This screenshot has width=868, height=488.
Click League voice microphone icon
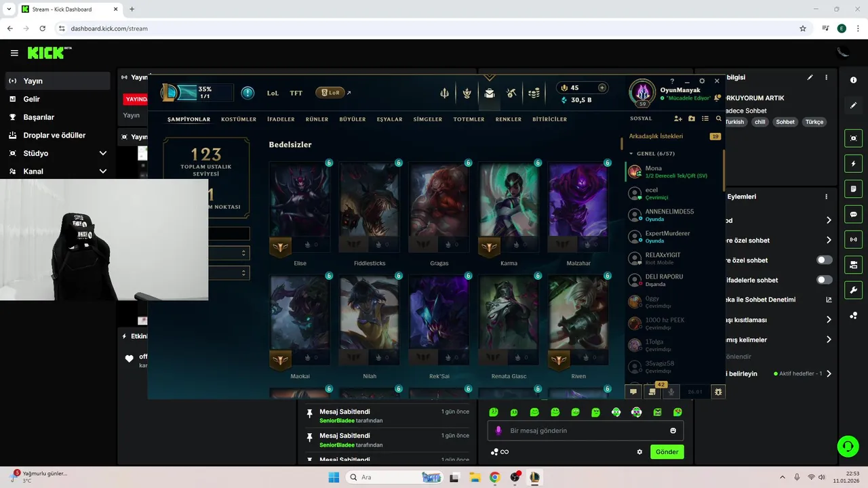[x=671, y=392]
